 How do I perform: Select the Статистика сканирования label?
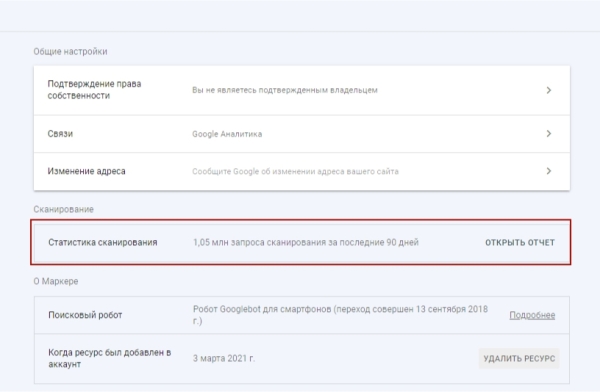pos(103,242)
